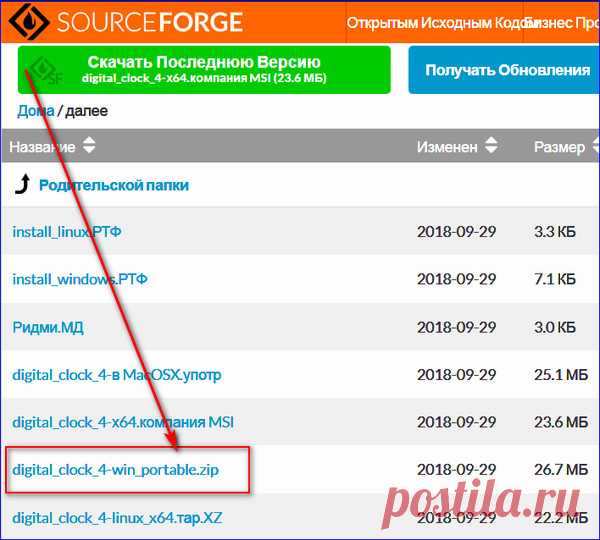Screen dimensions: 600x540
Task: Click the далее breadcrumb text
Action: point(86,111)
